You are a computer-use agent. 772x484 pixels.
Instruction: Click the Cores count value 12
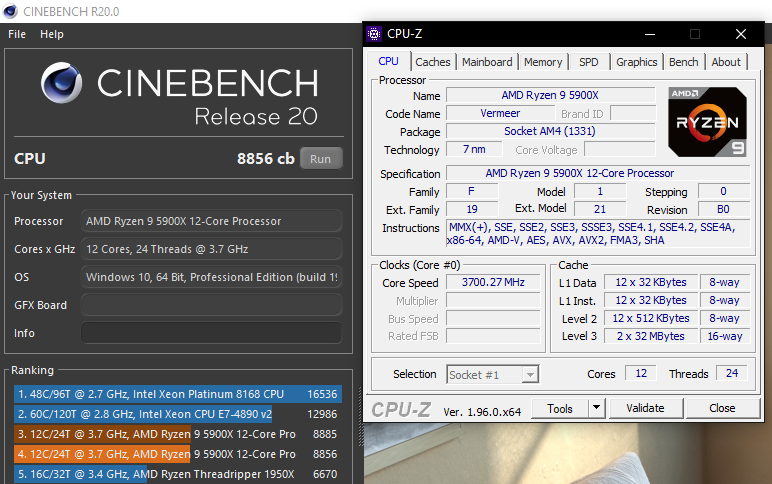641,373
